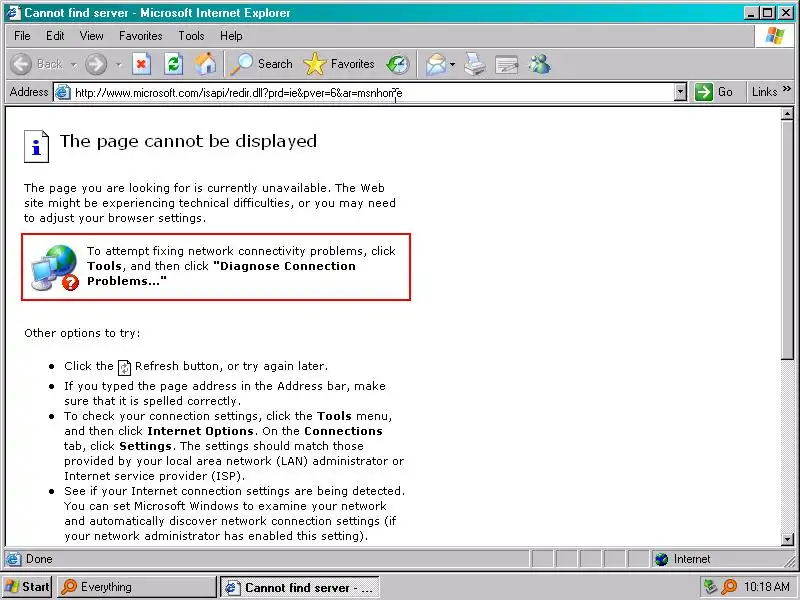800x600 pixels.
Task: Click the Everything search tray icon
Action: [x=729, y=587]
